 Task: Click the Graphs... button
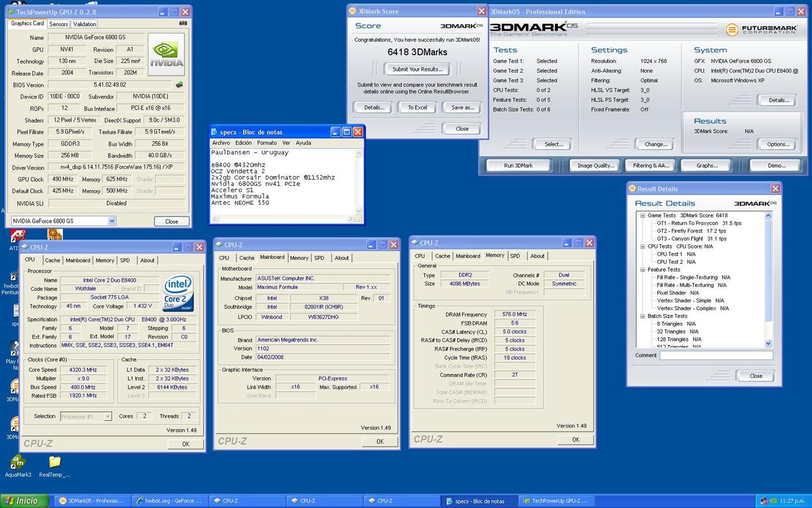707,165
